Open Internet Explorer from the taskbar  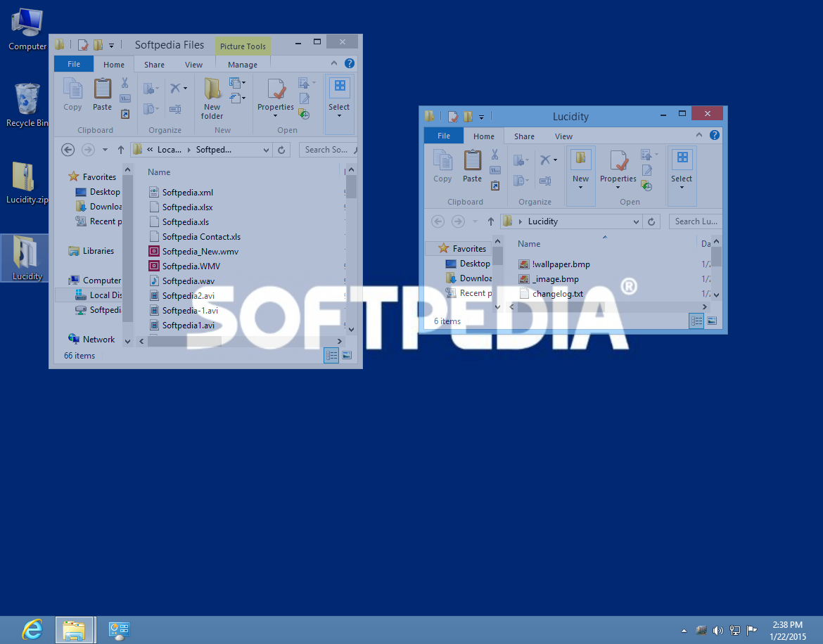coord(32,630)
